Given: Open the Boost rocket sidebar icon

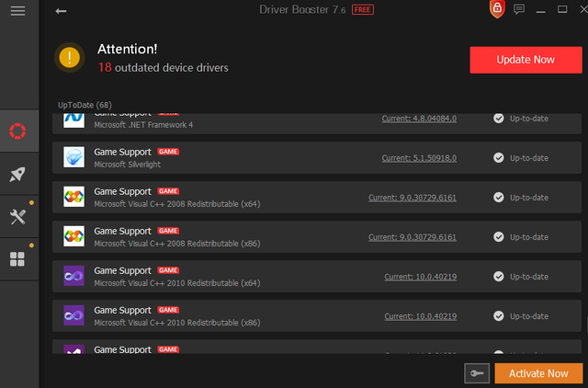Looking at the screenshot, I should pos(17,174).
